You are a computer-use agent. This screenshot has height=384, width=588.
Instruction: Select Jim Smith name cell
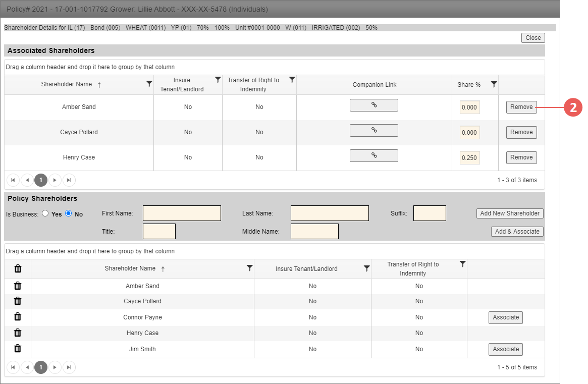(x=142, y=349)
